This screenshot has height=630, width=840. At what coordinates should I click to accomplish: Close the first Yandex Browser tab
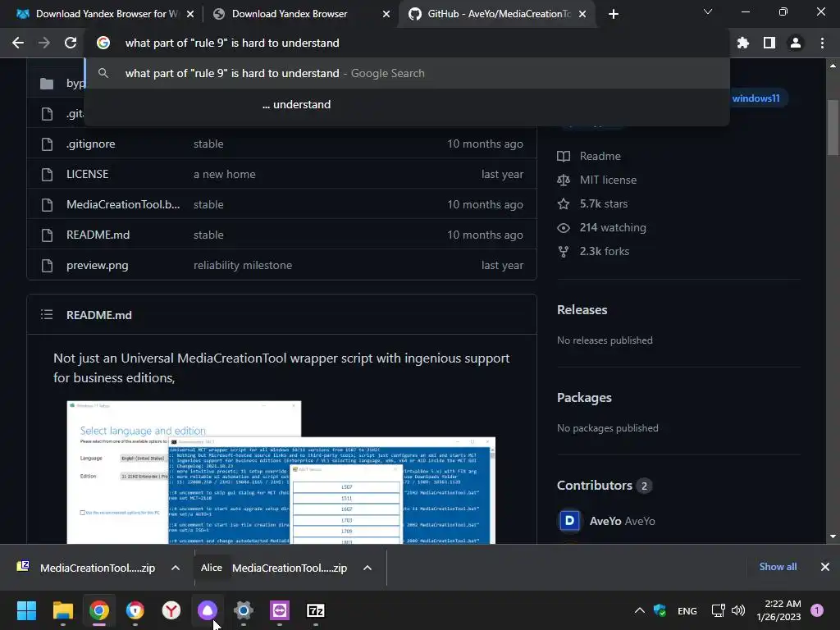tap(190, 14)
